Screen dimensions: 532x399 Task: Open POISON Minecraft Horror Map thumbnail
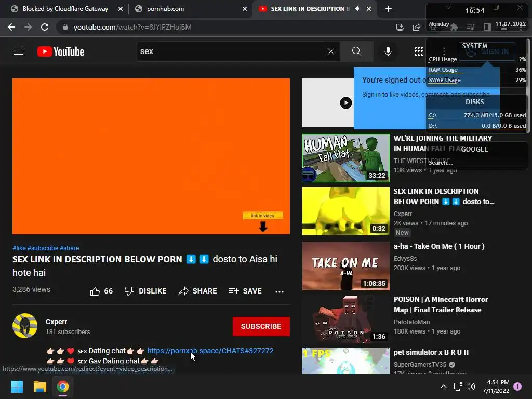point(345,319)
